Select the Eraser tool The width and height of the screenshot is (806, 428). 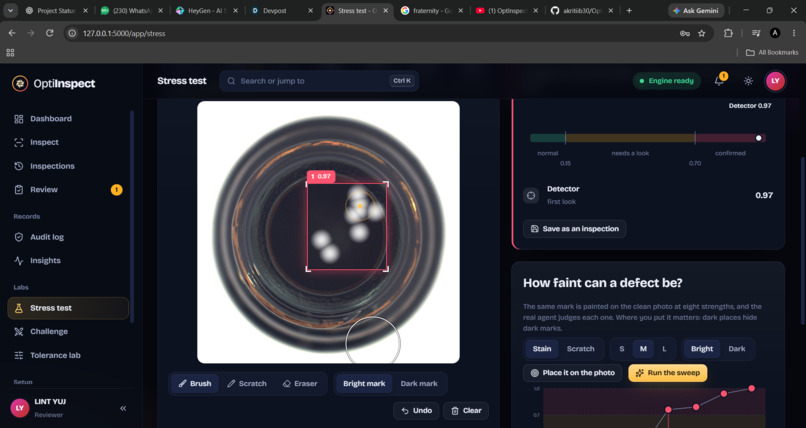300,383
